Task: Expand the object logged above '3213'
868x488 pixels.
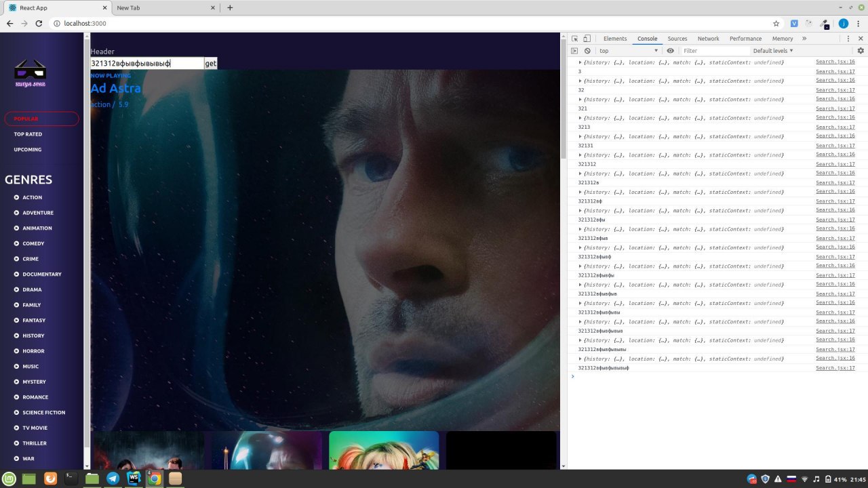Action: (x=580, y=118)
